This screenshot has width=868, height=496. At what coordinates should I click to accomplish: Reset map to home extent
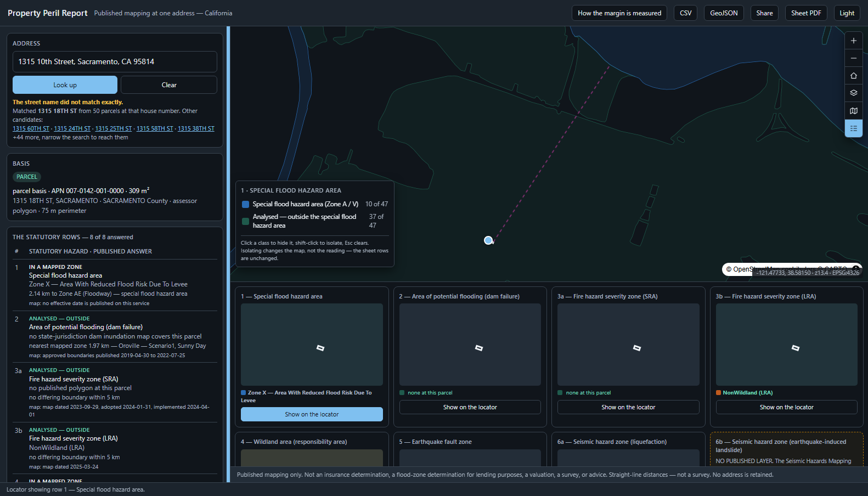click(853, 76)
